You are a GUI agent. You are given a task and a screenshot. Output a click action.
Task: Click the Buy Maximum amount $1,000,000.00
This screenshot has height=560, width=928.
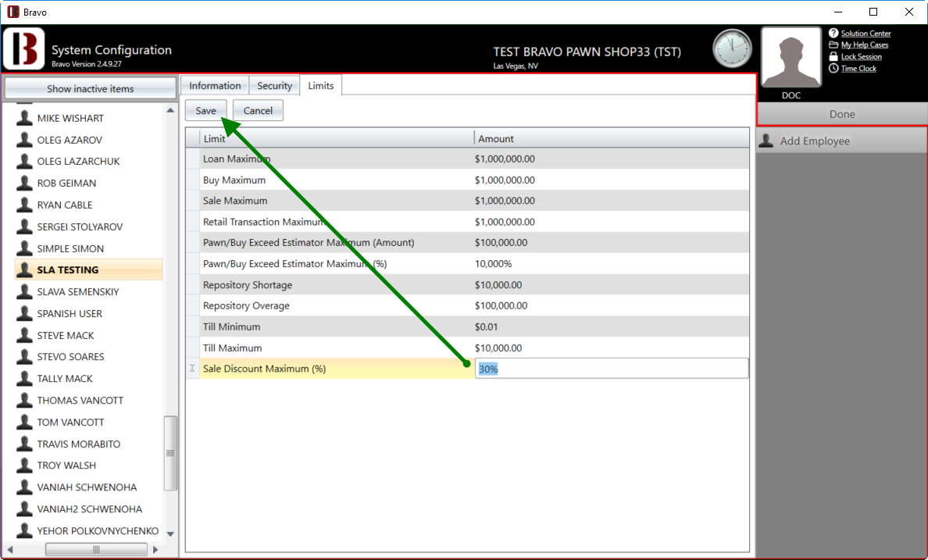(x=505, y=180)
